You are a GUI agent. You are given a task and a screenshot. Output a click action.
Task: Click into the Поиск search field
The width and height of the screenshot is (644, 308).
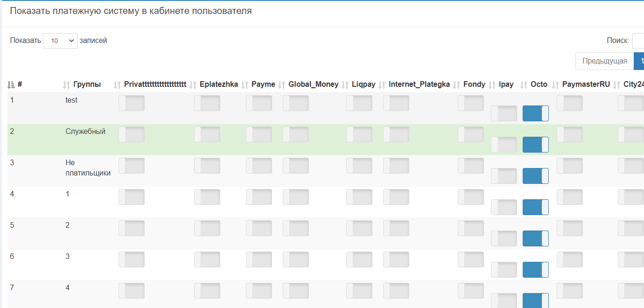click(x=638, y=41)
